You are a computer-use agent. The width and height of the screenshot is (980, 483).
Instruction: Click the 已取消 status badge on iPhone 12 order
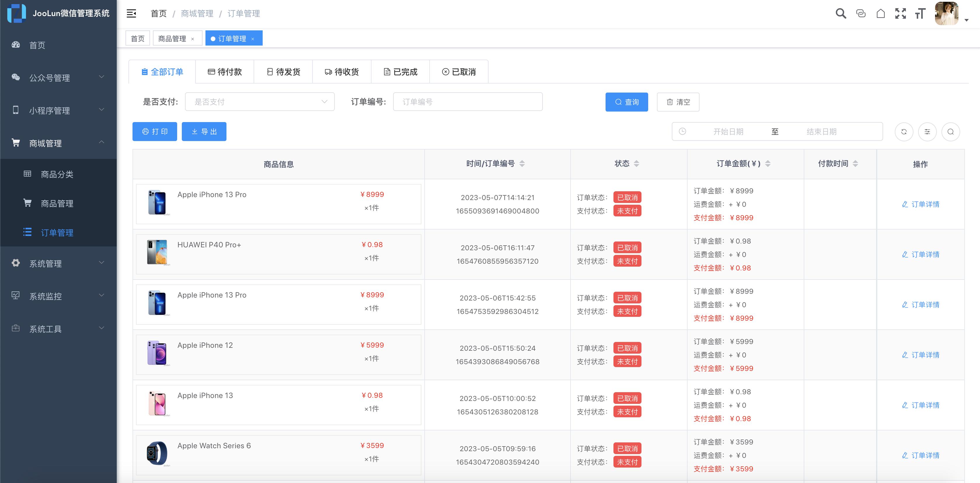(627, 348)
